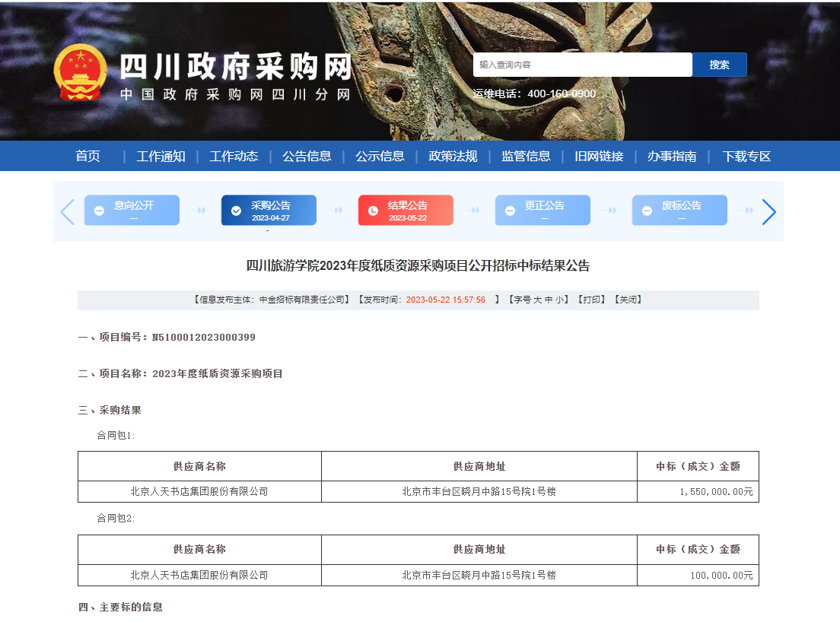Open 办事指南 navigation item

point(672,157)
